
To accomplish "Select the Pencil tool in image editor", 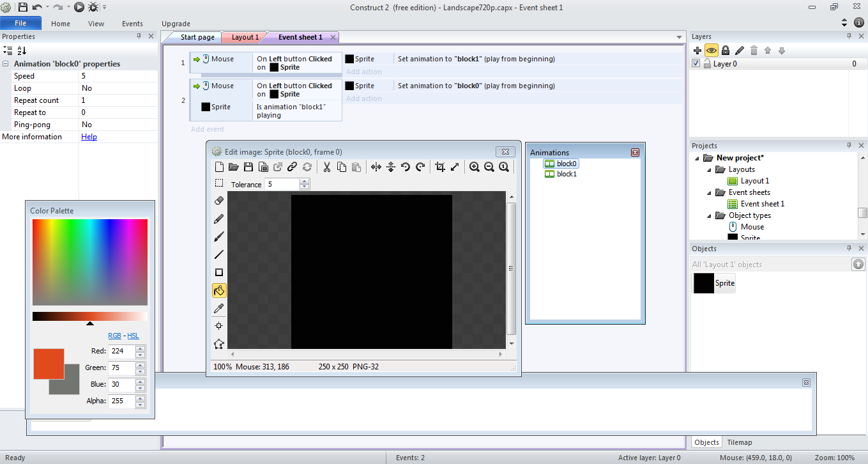I will pos(219,219).
